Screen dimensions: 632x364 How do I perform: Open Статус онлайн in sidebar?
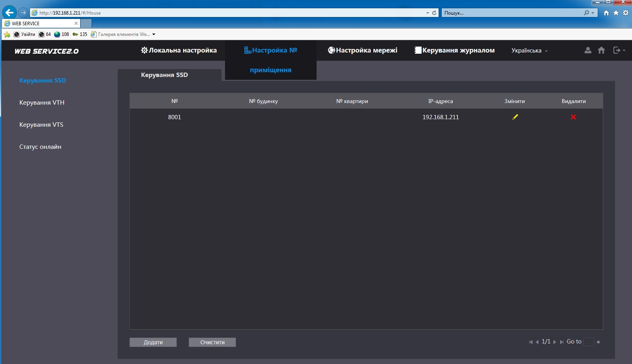[40, 146]
